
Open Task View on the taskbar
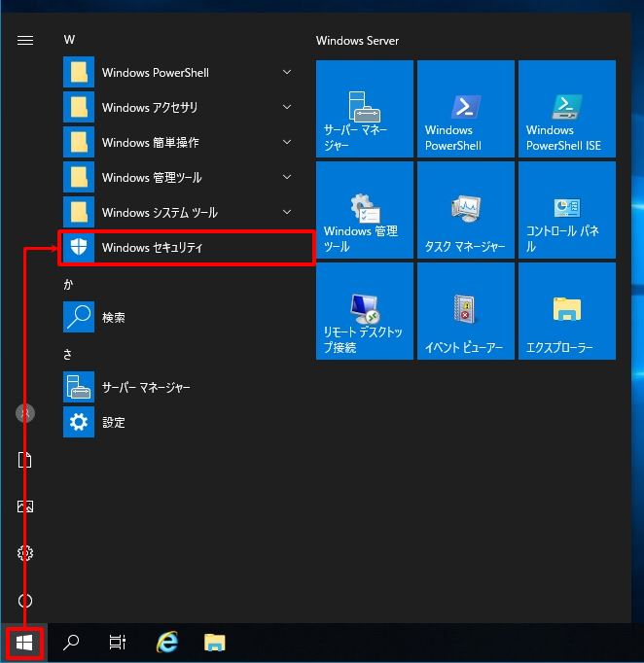point(117,642)
